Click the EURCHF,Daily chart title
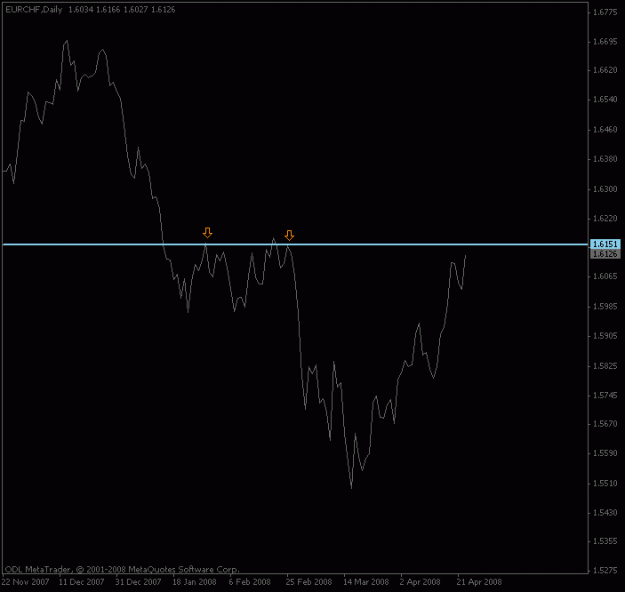Image resolution: width=625 pixels, height=592 pixels. coord(34,10)
